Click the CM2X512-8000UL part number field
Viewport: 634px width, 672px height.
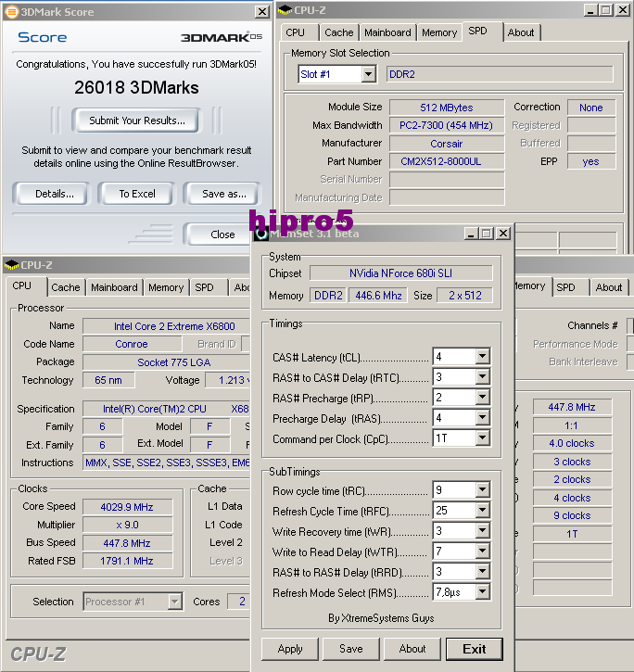(447, 161)
